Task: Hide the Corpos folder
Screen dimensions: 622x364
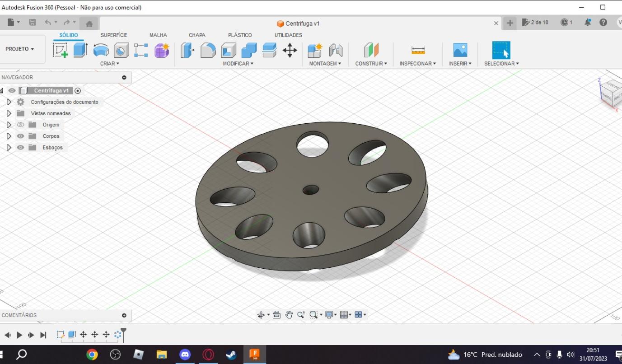Action: tap(20, 136)
